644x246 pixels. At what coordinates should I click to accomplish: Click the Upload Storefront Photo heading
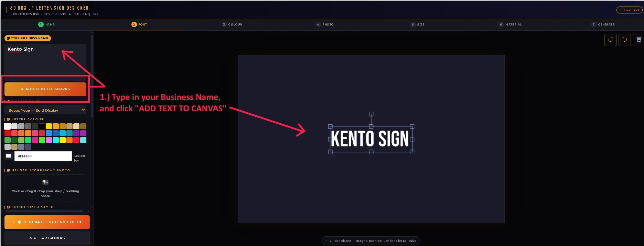pyautogui.click(x=41, y=170)
